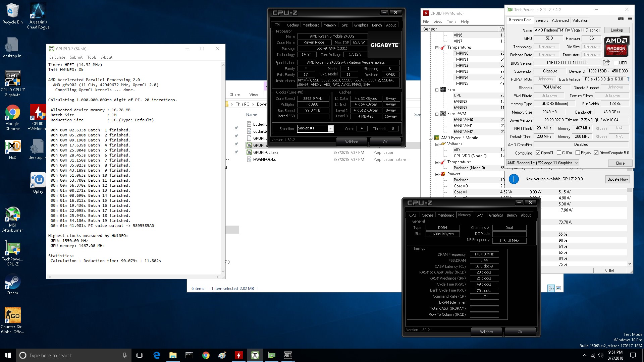Click the Name column header in Explorer
The width and height of the screenshot is (644, 362).
(x=252, y=115)
